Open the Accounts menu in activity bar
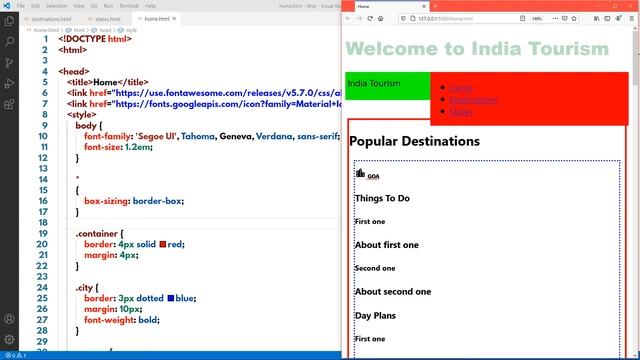 [9, 319]
